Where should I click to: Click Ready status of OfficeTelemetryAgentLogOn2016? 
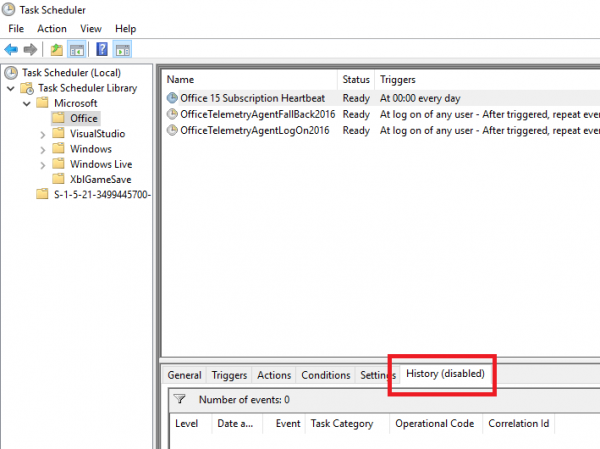356,131
